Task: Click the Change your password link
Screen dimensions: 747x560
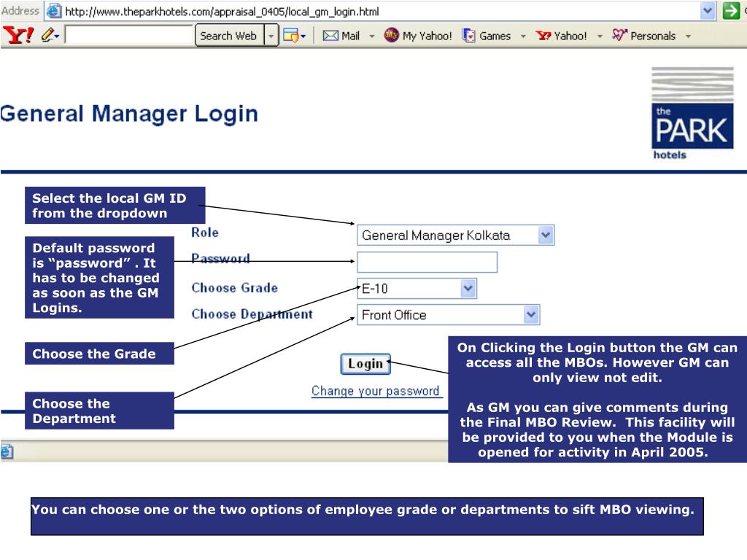Action: [x=376, y=391]
